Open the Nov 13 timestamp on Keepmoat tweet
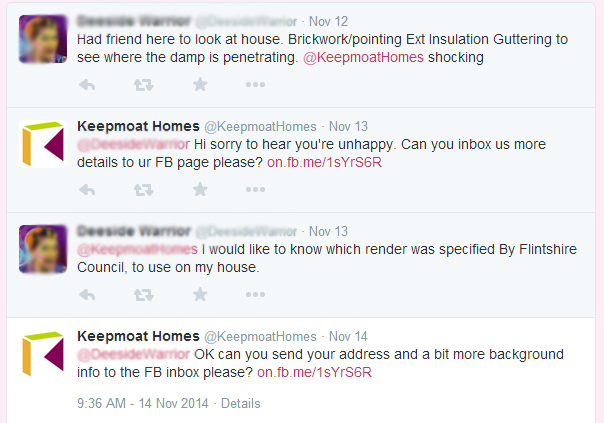604x423 pixels. (x=348, y=126)
